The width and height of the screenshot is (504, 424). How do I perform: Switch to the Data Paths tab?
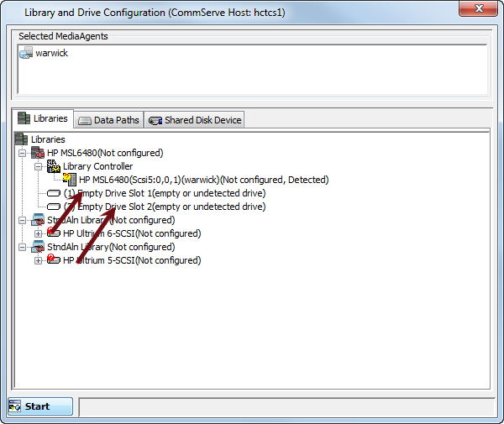pos(108,120)
